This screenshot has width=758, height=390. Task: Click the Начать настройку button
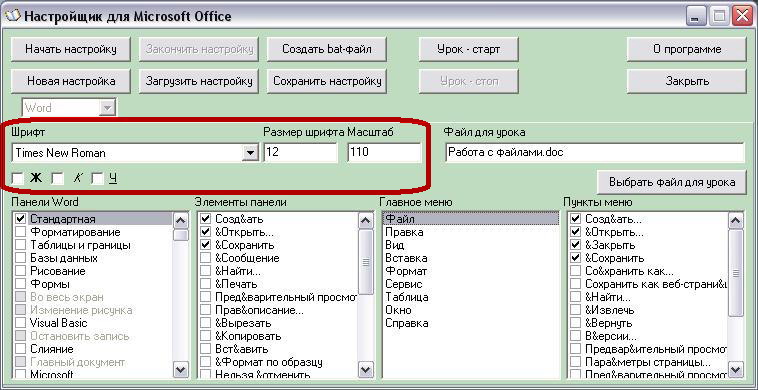71,49
